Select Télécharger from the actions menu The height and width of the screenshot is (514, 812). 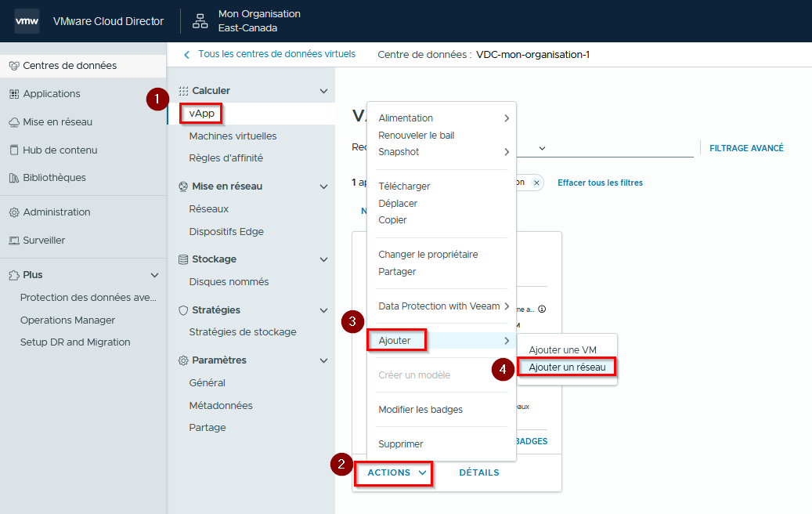coord(405,186)
